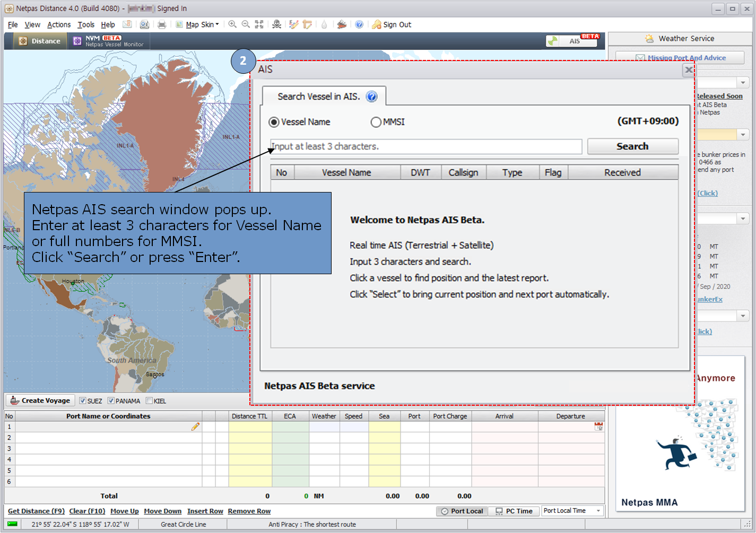Open highlighted dropdown above bunker prices note
Viewport: 756px width, 533px height.
tap(743, 135)
